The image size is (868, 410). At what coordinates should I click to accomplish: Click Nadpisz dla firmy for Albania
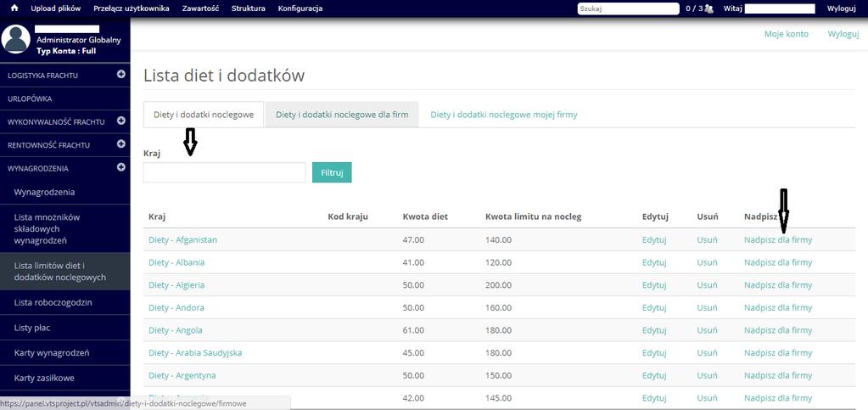(778, 262)
